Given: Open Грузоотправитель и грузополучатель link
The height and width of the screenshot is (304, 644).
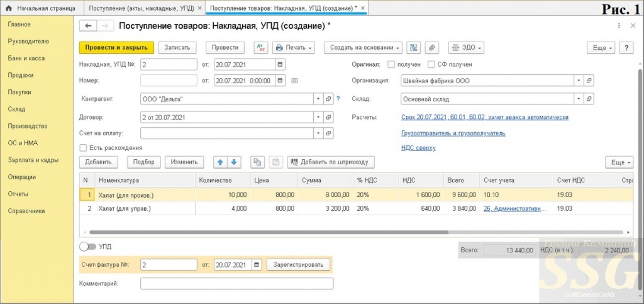Looking at the screenshot, I should click(453, 133).
